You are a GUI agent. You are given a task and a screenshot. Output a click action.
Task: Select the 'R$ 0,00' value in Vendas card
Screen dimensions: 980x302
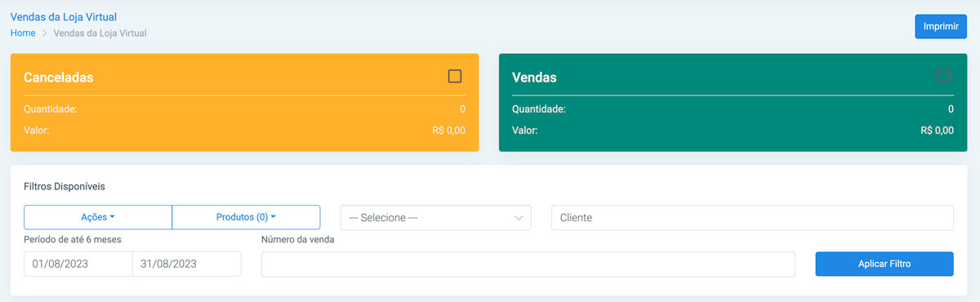pyautogui.click(x=937, y=130)
